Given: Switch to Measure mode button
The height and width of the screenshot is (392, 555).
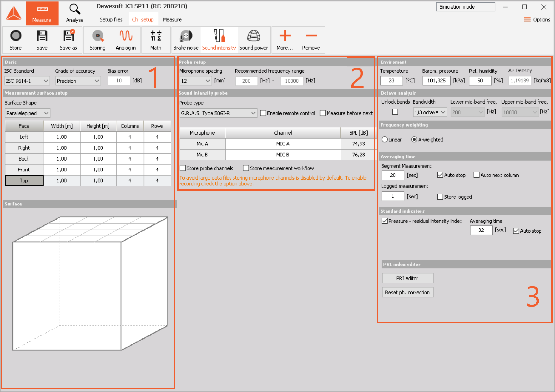Looking at the screenshot, I should point(42,13).
